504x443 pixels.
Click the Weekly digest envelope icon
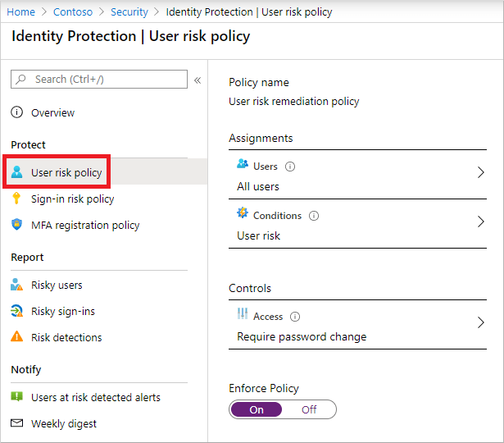[x=16, y=423]
